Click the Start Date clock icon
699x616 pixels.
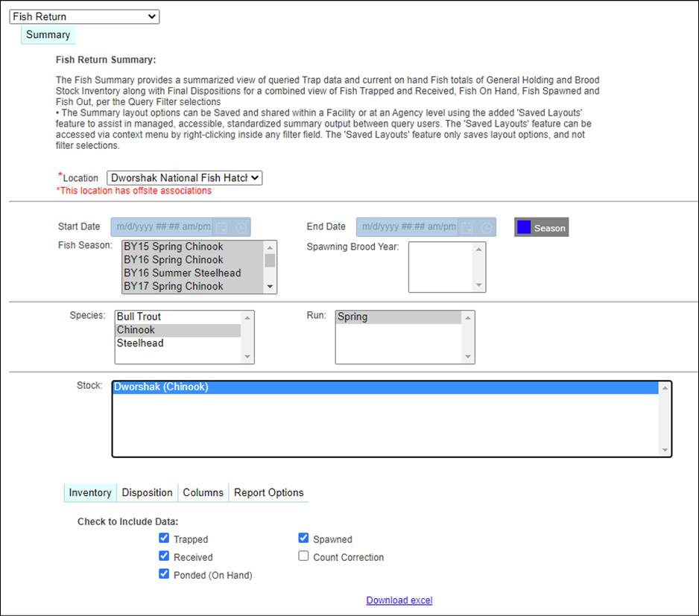pos(240,227)
